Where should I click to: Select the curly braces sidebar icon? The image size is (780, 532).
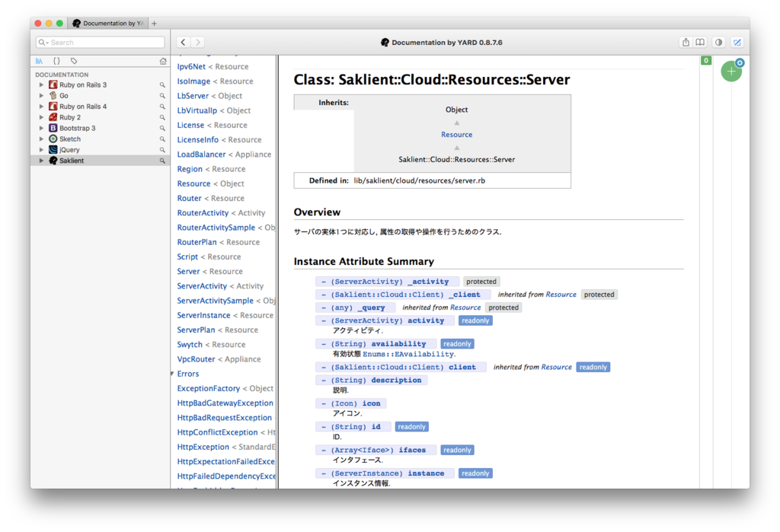pos(56,61)
